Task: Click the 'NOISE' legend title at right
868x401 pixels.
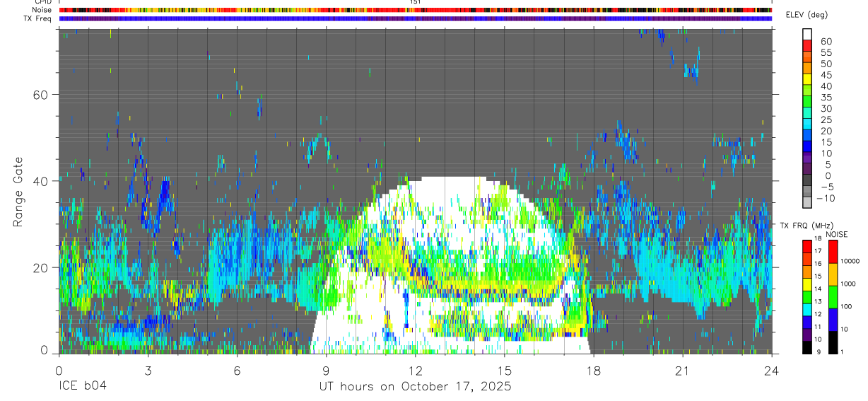Action: point(836,234)
